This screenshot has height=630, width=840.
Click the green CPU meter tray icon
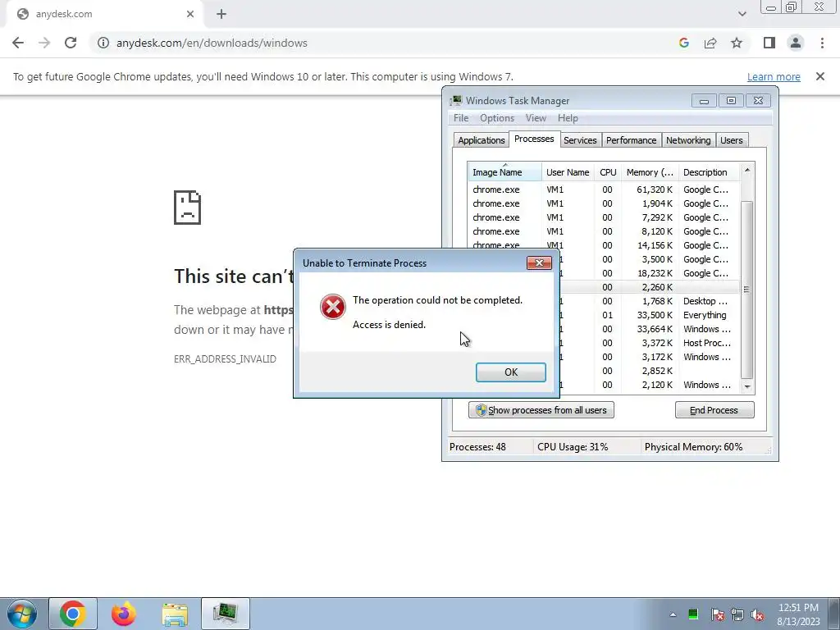tap(693, 614)
